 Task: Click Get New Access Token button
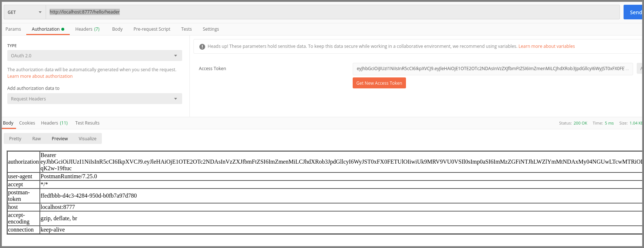point(379,83)
